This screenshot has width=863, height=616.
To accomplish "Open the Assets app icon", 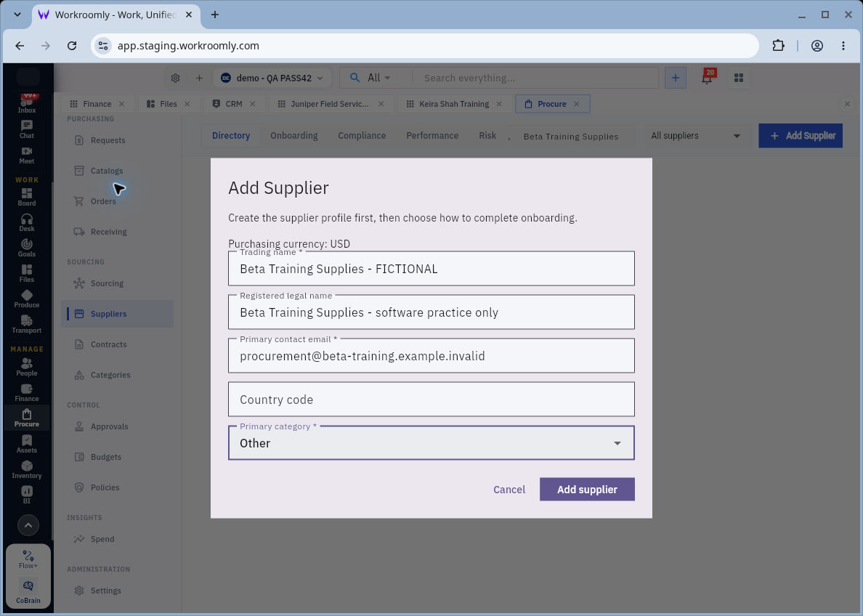I will [26, 444].
